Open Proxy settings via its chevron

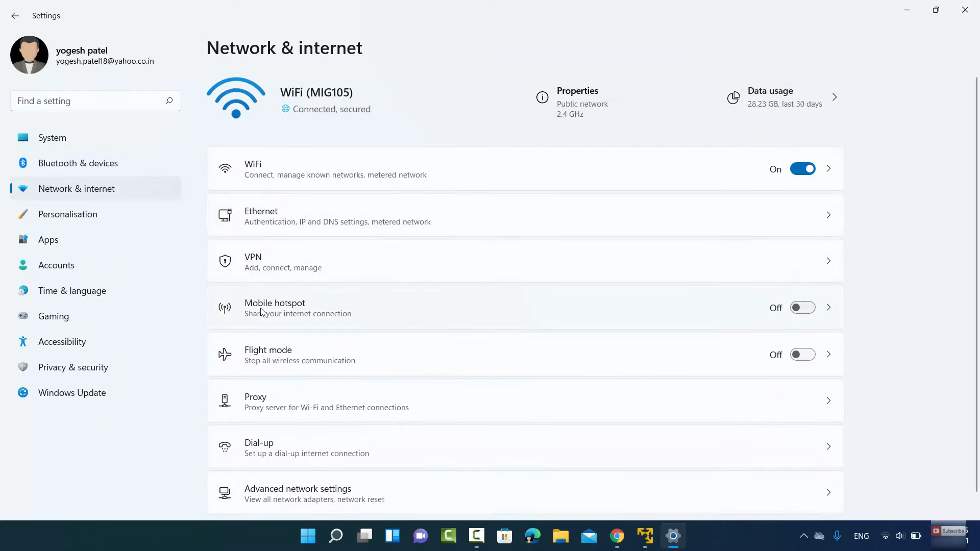tap(828, 400)
